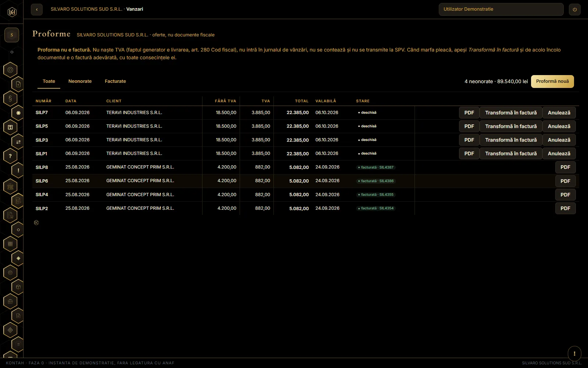The width and height of the screenshot is (588, 368).
Task: Open PDF for proforma SILP2
Action: pyautogui.click(x=565, y=208)
